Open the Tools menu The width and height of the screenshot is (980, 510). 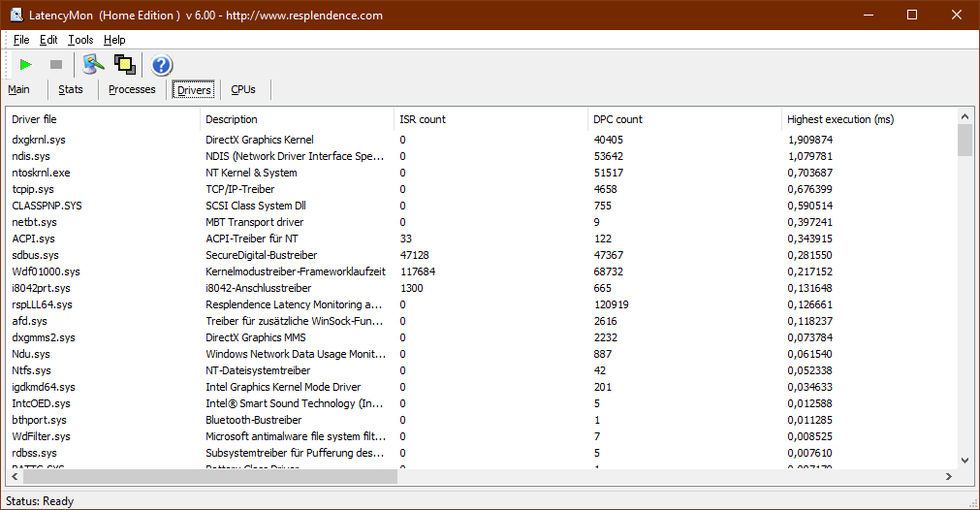[x=80, y=40]
